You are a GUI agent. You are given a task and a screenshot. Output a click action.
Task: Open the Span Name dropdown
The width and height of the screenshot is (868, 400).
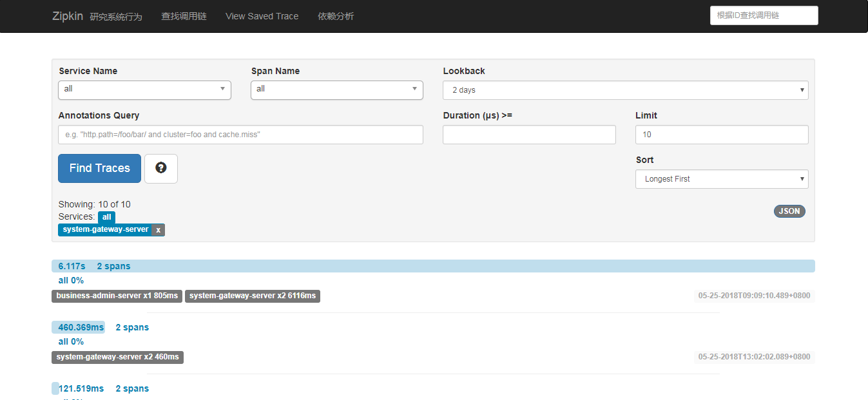click(x=337, y=90)
